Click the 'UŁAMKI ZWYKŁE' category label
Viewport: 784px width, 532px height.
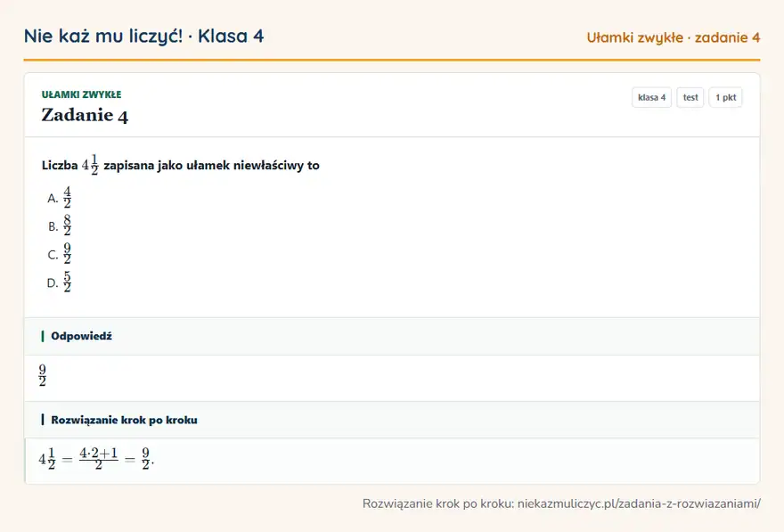click(x=81, y=94)
